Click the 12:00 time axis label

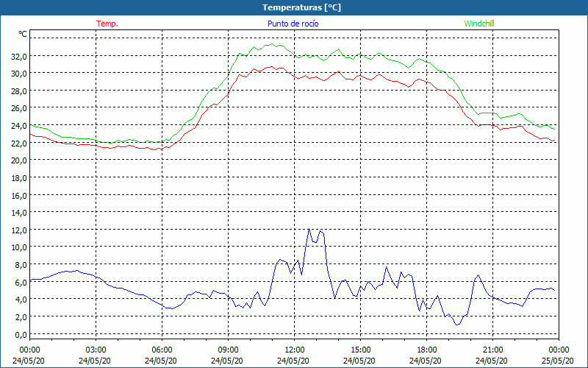(x=295, y=350)
